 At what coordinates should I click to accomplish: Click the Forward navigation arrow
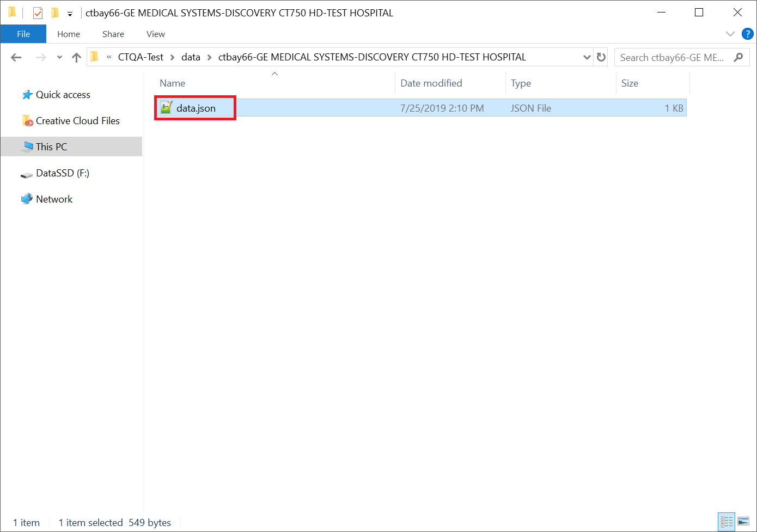(x=41, y=57)
